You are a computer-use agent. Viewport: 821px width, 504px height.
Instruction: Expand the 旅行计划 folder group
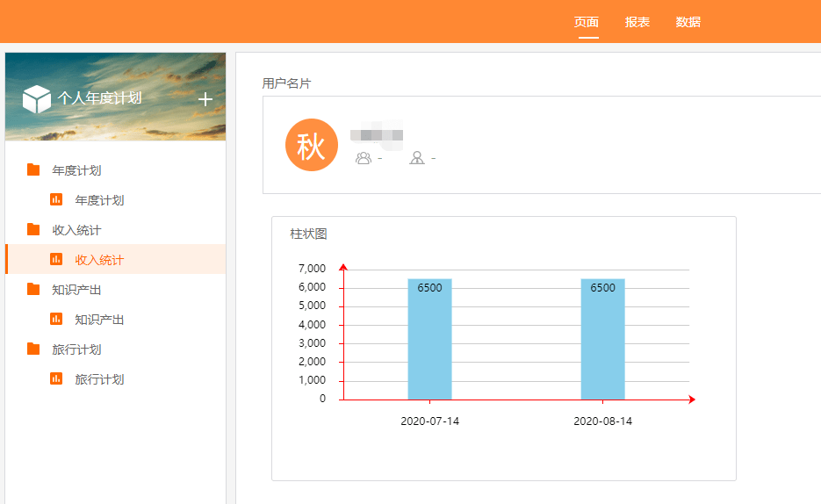point(76,349)
